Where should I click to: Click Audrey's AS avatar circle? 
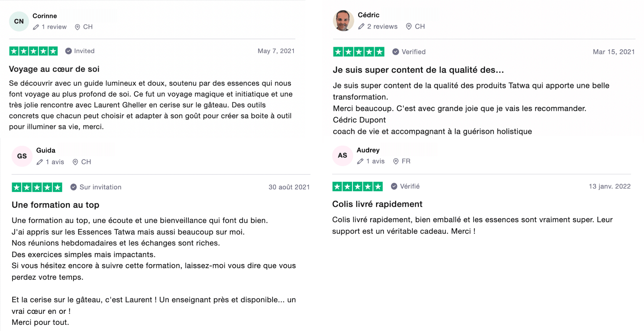pyautogui.click(x=342, y=155)
